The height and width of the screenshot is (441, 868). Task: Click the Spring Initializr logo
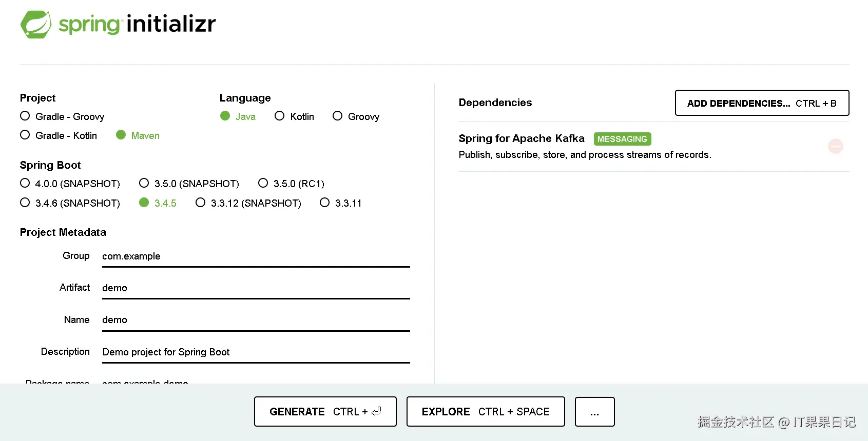(118, 24)
